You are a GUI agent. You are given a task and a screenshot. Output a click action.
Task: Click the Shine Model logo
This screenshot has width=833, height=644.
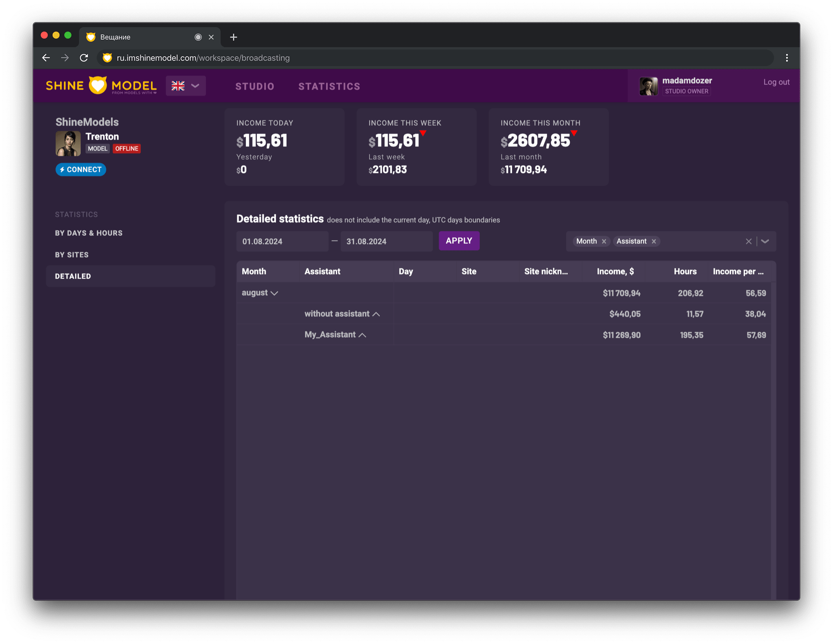pos(101,86)
